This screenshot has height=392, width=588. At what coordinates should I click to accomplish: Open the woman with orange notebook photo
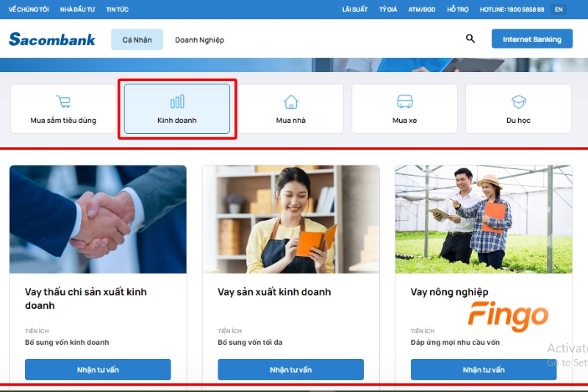(290, 219)
